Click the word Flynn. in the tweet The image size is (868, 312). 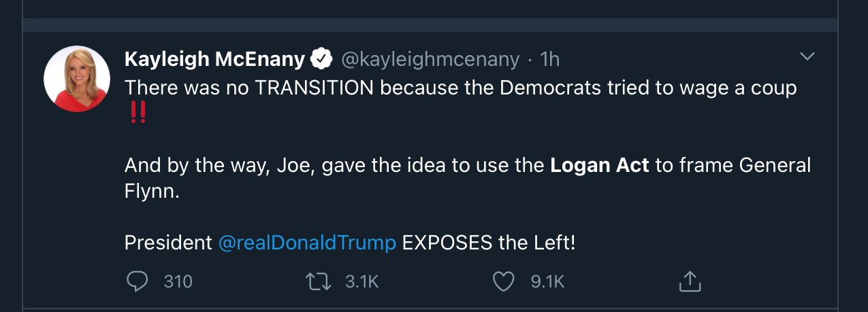coord(152,192)
